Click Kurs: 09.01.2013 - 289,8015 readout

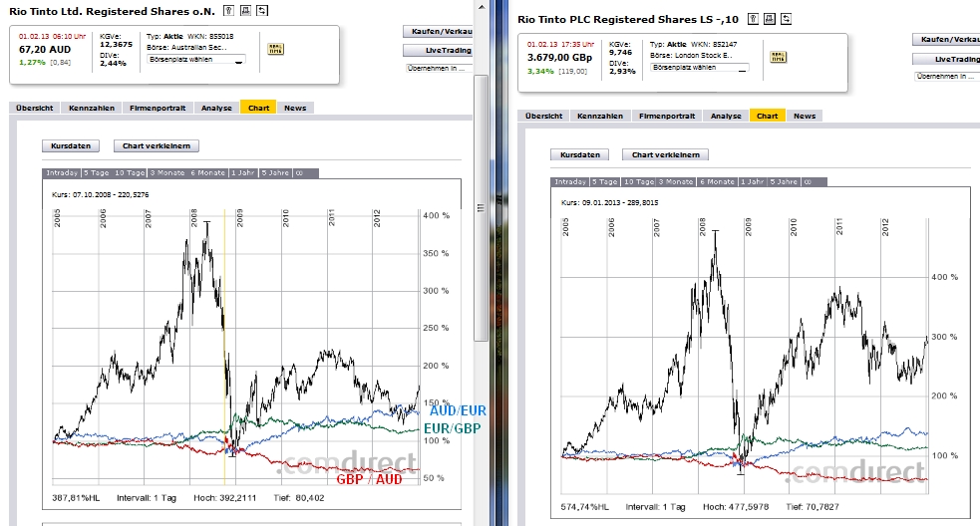[609, 203]
